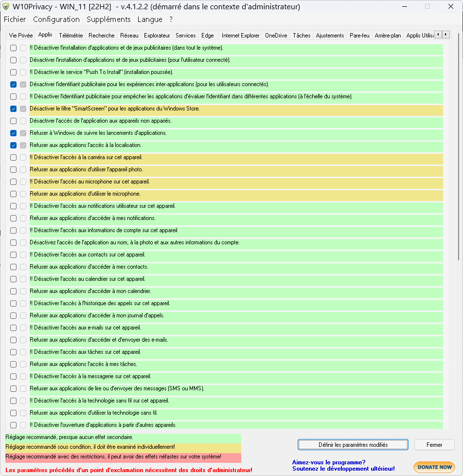463x476 pixels.
Task: Open the Configuration menu
Action: pos(56,19)
